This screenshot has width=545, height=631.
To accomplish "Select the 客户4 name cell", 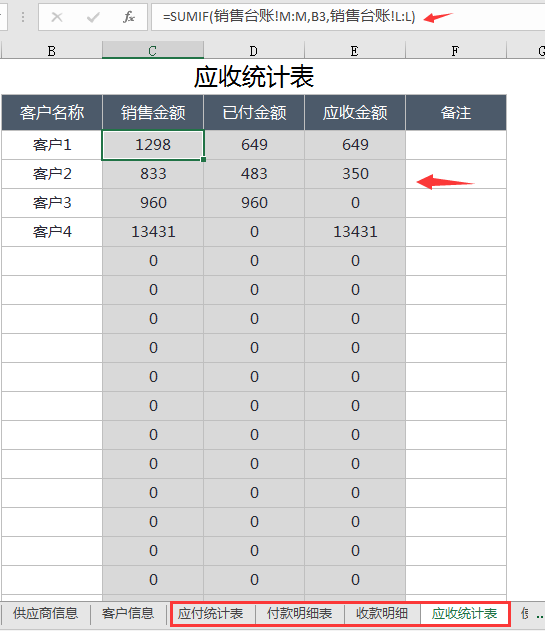I will point(52,232).
